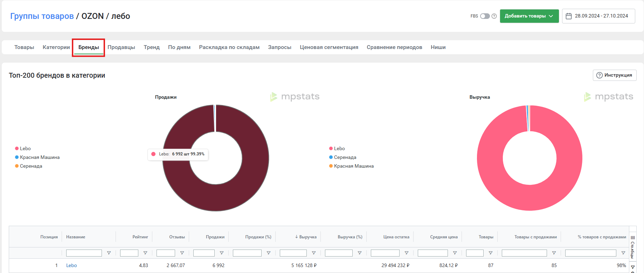
Task: Sort by Продажи (%) column header
Action: click(x=258, y=237)
